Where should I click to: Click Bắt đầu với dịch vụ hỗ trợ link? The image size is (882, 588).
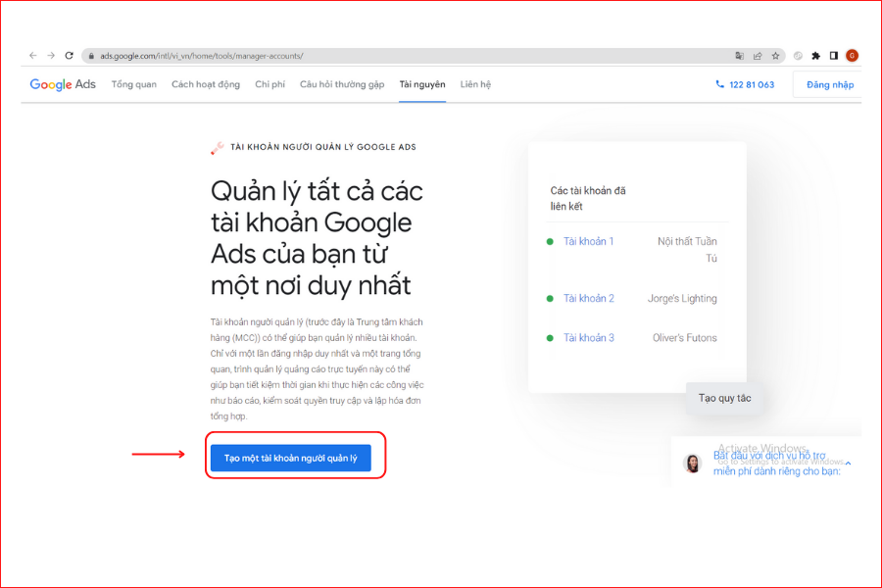tap(776, 464)
